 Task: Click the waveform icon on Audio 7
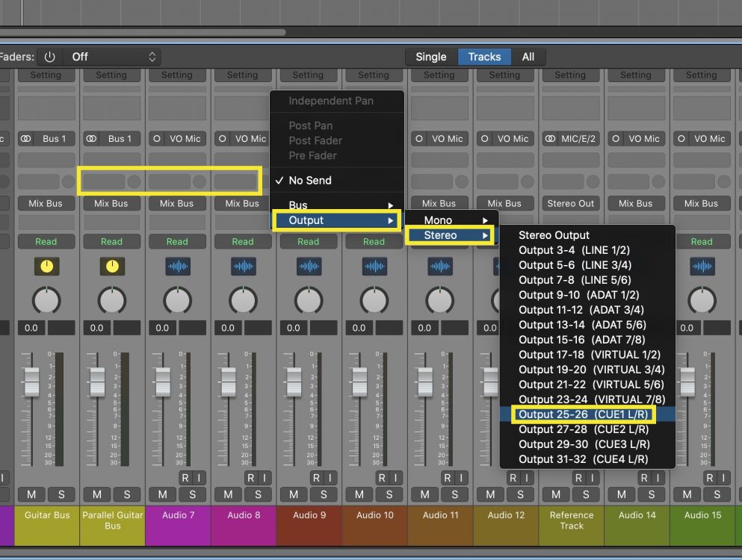177,267
